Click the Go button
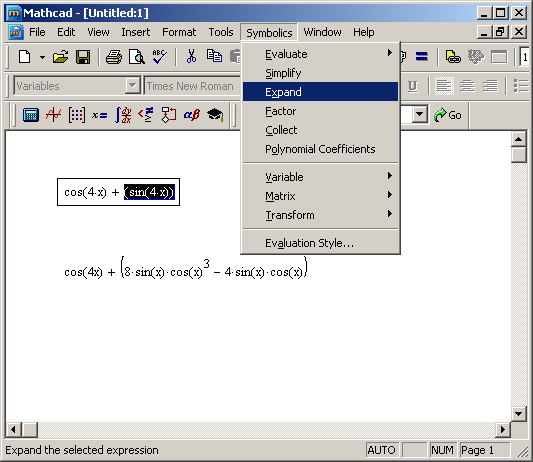 click(448, 115)
